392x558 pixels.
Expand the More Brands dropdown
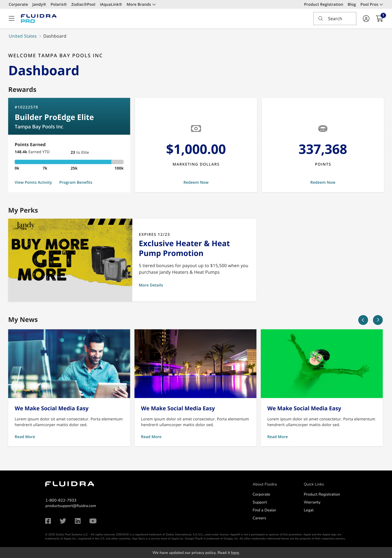pyautogui.click(x=141, y=4)
